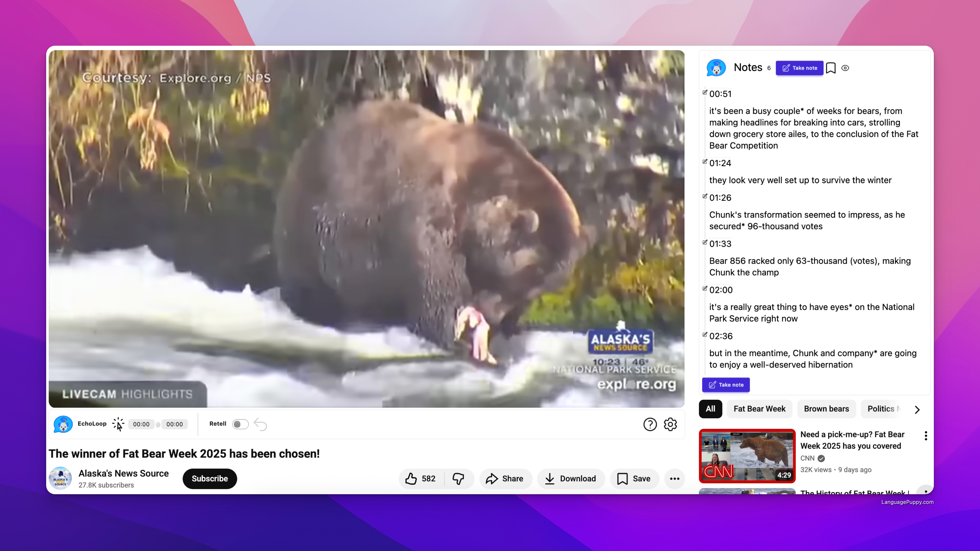Toggle notes visibility eye icon

coord(845,68)
